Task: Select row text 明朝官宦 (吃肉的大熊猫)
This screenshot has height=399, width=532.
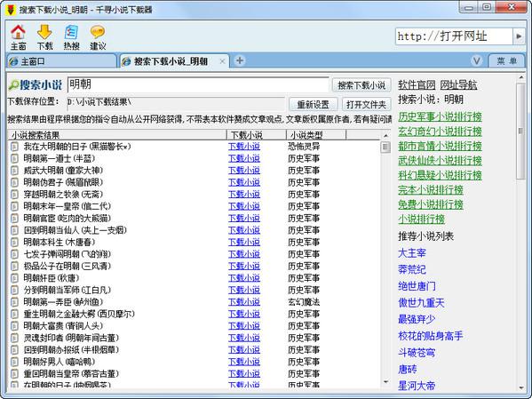Action: (67, 219)
